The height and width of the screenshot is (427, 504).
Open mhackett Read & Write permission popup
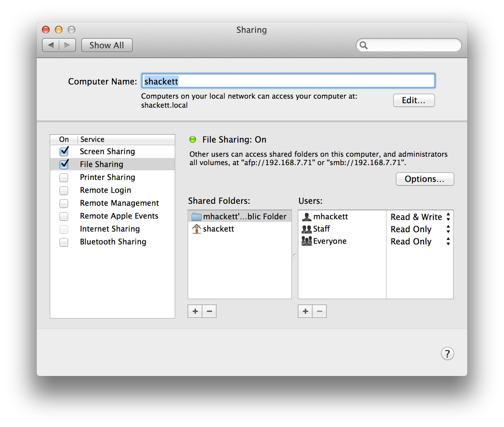tap(420, 217)
